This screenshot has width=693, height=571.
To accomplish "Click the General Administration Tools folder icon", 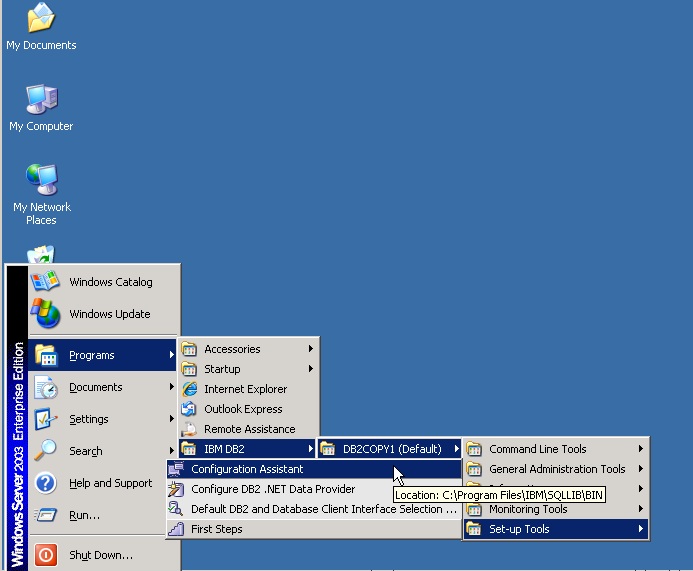I will (x=474, y=469).
